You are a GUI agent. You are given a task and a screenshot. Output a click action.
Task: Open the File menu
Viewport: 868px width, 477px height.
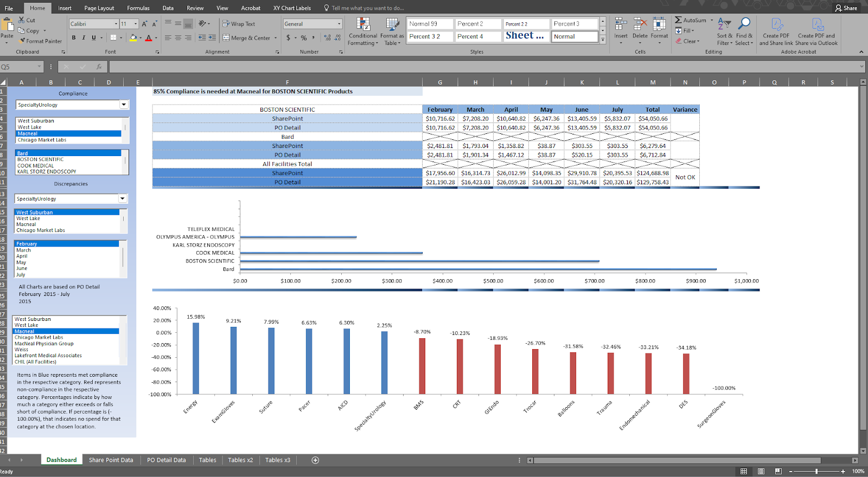click(x=9, y=8)
